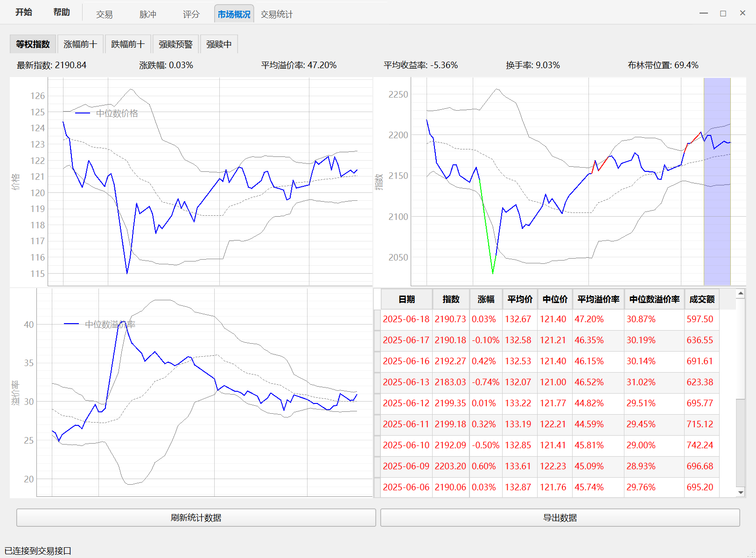
Task: Select the 2025-06-18 table row
Action: click(x=406, y=319)
